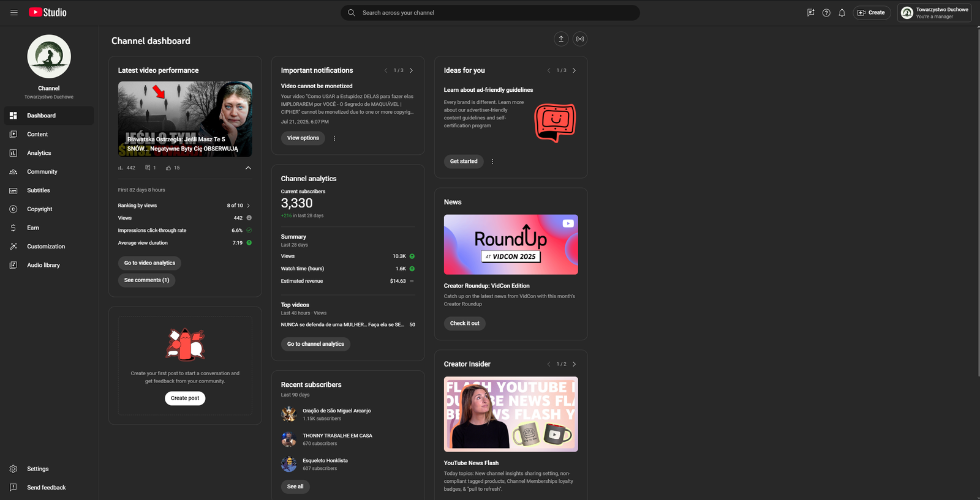Collapse the latest video performance details
The height and width of the screenshot is (500, 980).
pos(248,168)
